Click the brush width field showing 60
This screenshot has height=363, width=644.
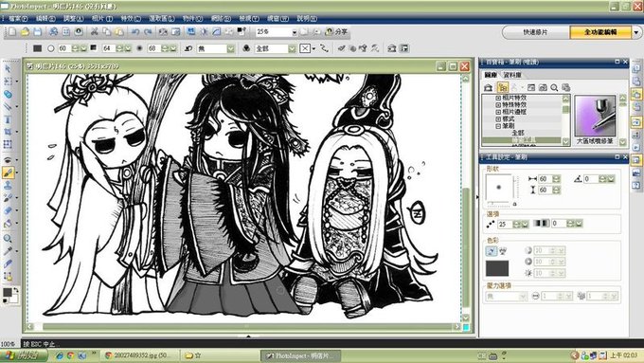(x=545, y=179)
